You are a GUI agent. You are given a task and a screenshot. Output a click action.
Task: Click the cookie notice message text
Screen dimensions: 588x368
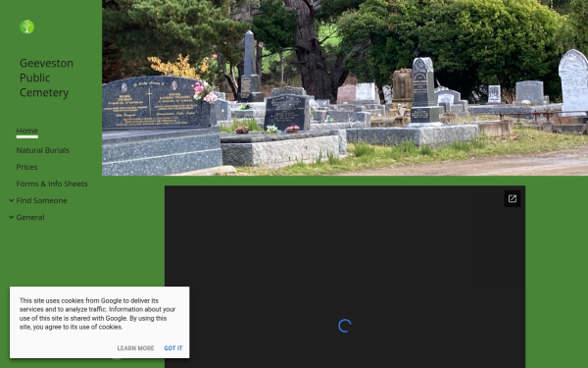[97, 314]
